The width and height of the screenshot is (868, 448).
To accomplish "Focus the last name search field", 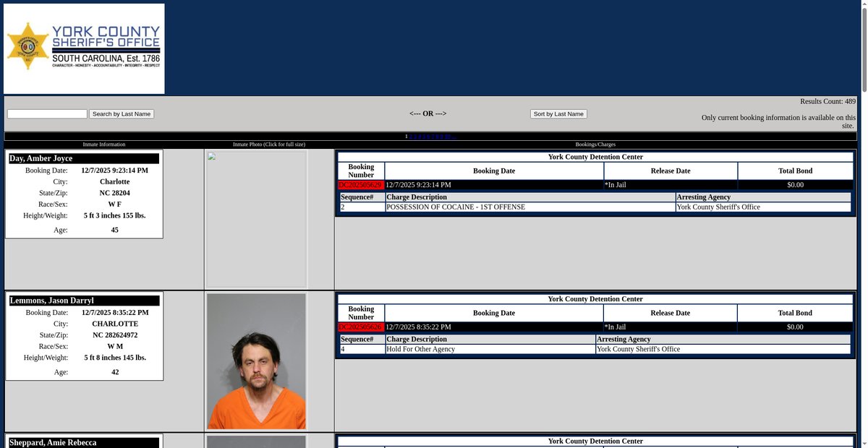I will [47, 114].
